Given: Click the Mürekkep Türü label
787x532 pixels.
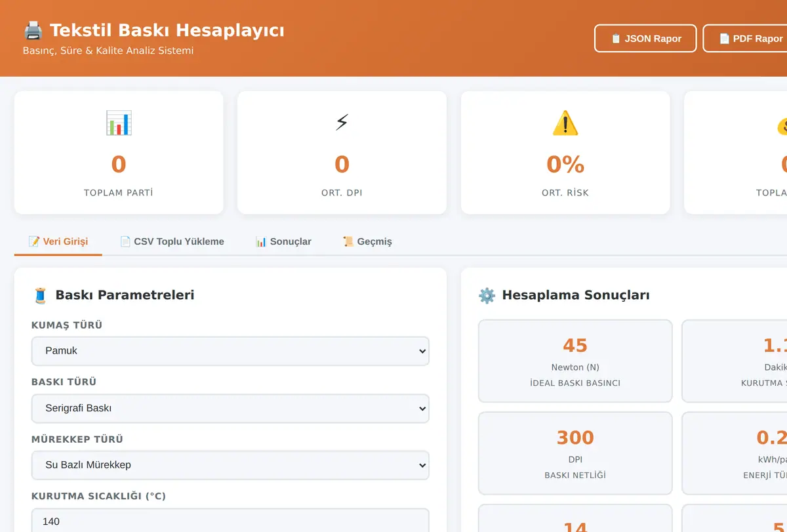Looking at the screenshot, I should click(77, 440).
